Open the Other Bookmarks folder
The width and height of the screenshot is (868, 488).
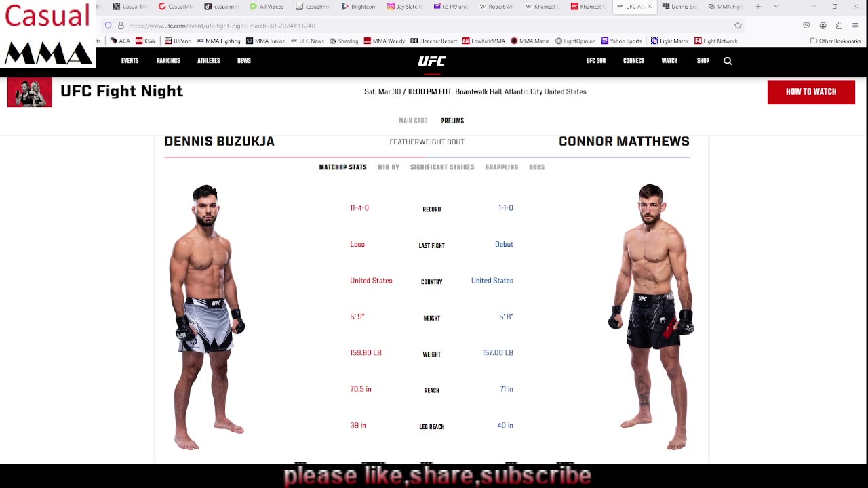[x=835, y=41]
